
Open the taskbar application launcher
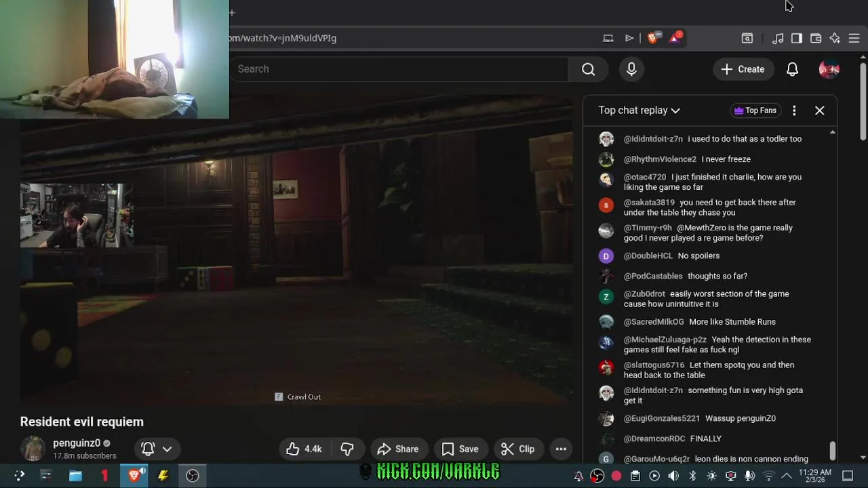tap(19, 476)
